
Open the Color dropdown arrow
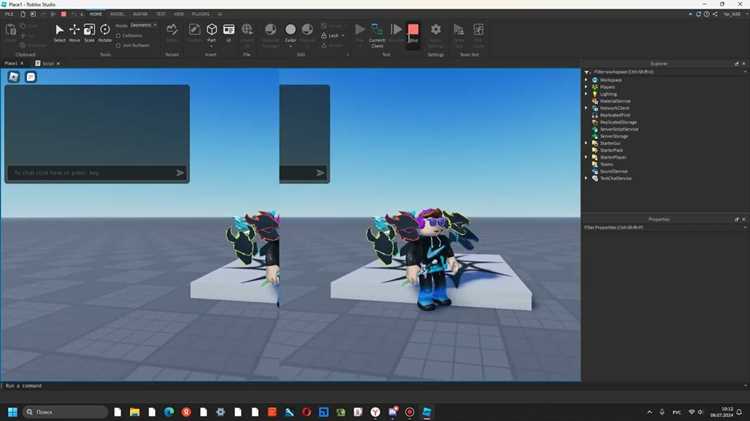[290, 47]
